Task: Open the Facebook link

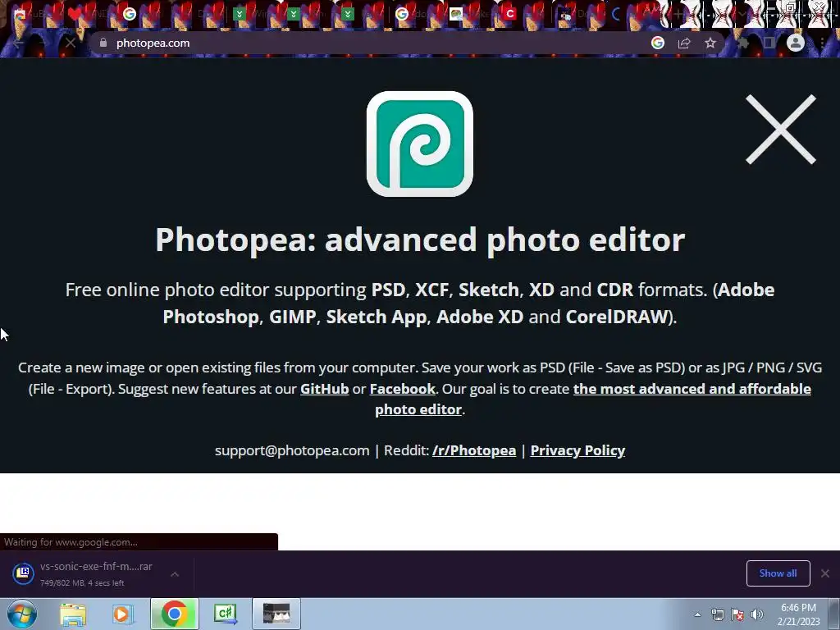Action: [x=402, y=388]
